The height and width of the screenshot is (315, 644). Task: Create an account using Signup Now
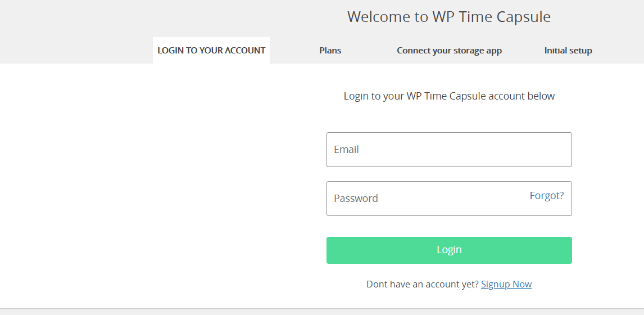coord(506,284)
